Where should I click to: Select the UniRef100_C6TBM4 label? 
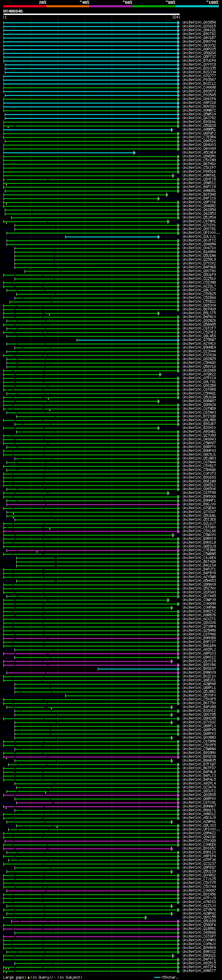199,742
